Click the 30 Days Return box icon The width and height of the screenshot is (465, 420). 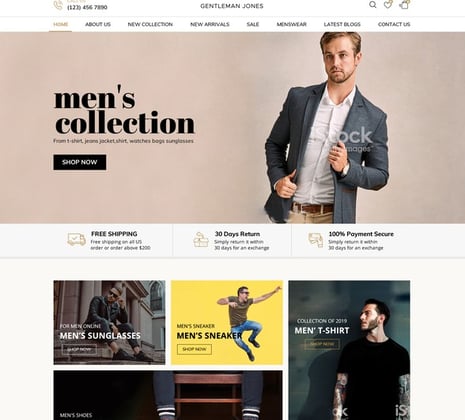click(x=201, y=240)
